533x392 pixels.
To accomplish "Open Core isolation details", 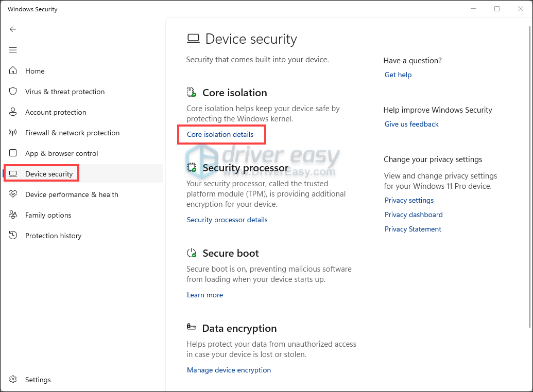I will point(221,134).
